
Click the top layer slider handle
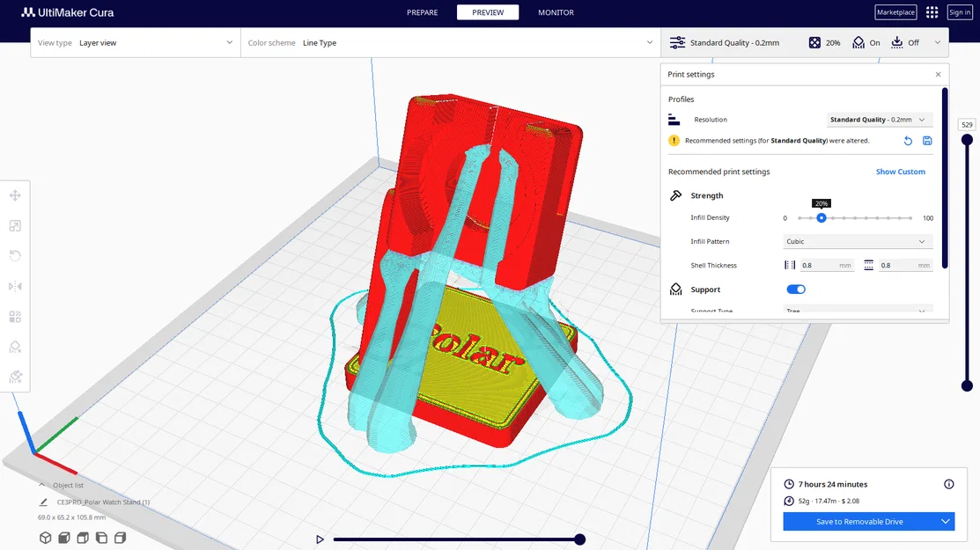click(x=967, y=140)
